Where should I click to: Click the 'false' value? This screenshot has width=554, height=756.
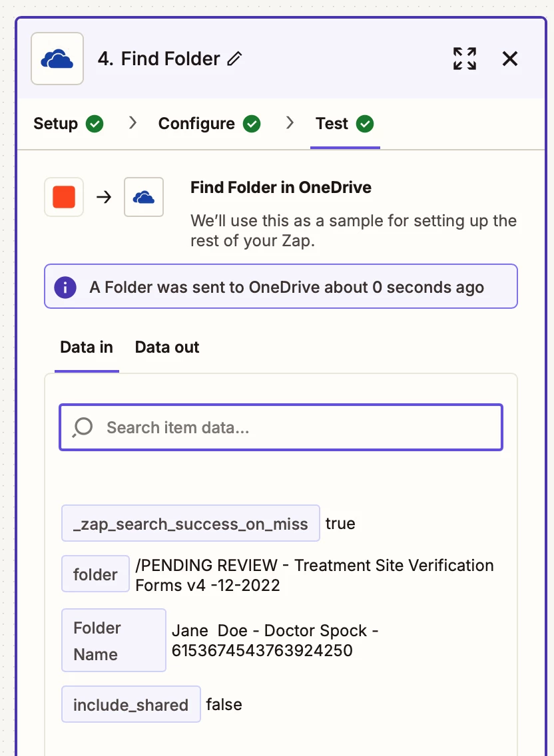(x=224, y=704)
